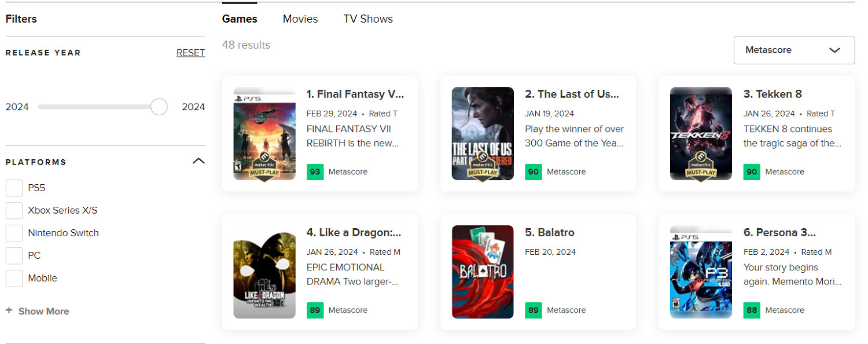Viewport: 868px width, 344px height.
Task: Click the plus icon beside Show More
Action: click(x=9, y=311)
